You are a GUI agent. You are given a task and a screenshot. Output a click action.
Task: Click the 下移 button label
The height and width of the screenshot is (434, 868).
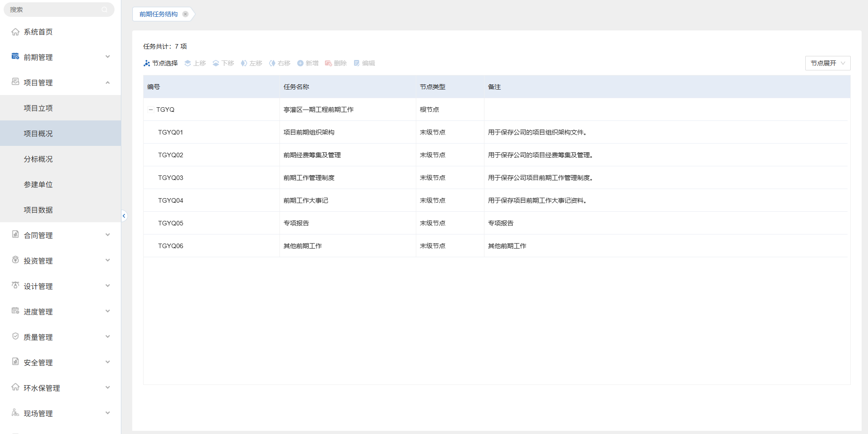228,63
